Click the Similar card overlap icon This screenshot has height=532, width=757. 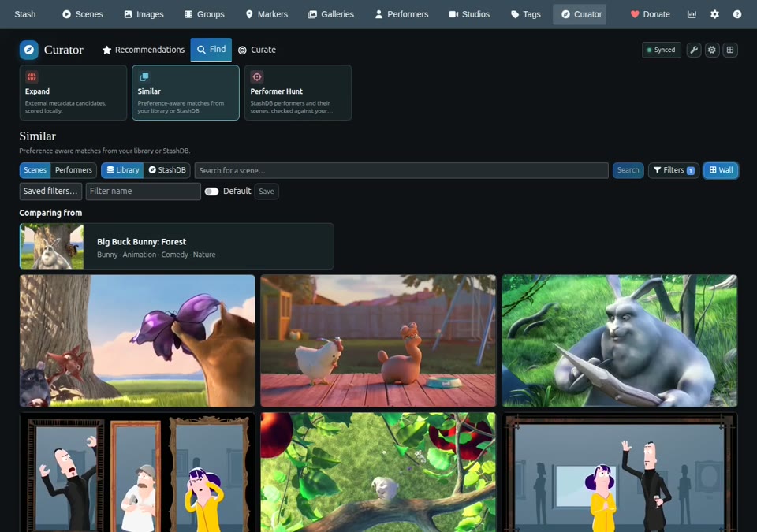[144, 76]
